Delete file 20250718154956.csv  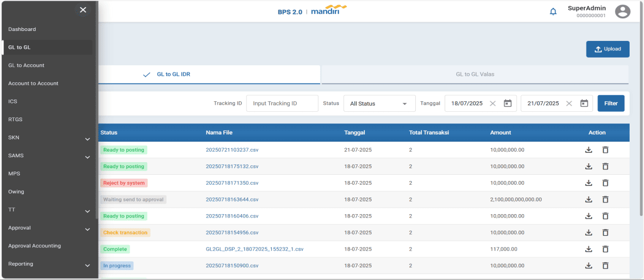(x=605, y=232)
